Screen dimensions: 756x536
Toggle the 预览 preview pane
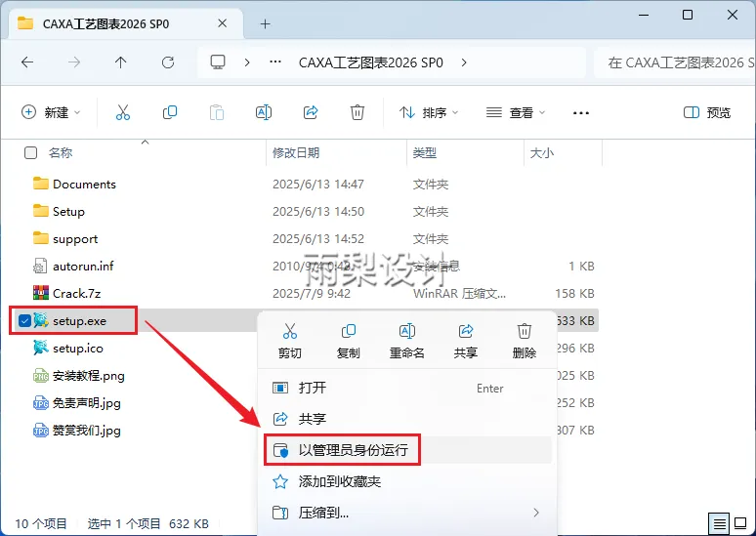(x=707, y=113)
